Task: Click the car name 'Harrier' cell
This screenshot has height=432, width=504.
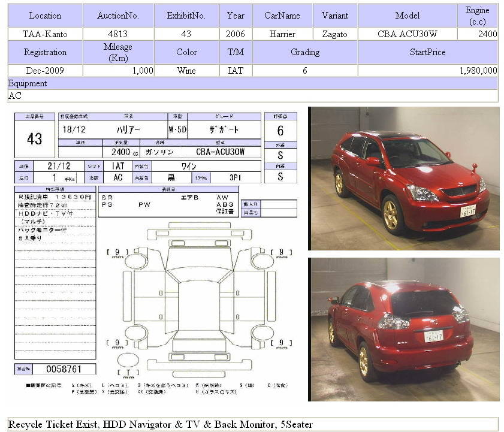Action: (282, 34)
